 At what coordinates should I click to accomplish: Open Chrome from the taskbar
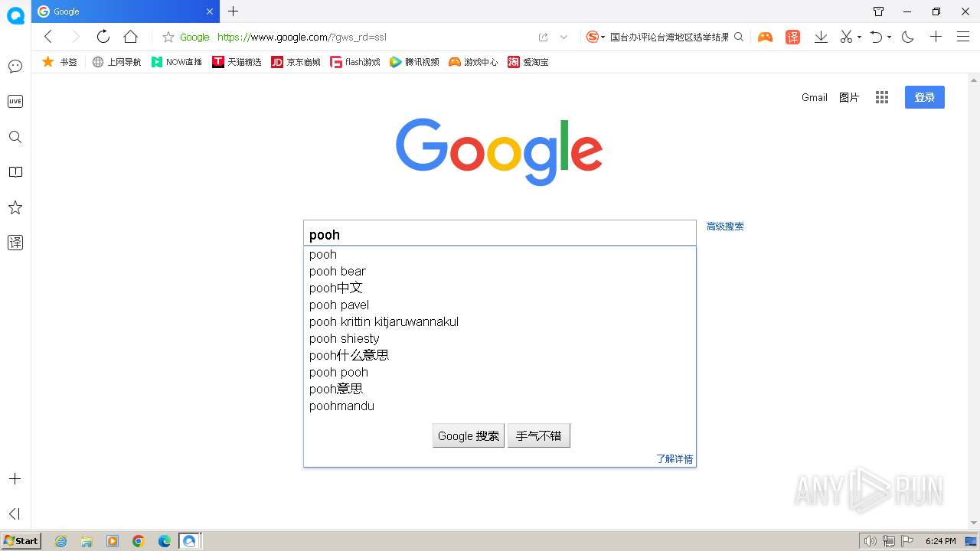(x=139, y=541)
